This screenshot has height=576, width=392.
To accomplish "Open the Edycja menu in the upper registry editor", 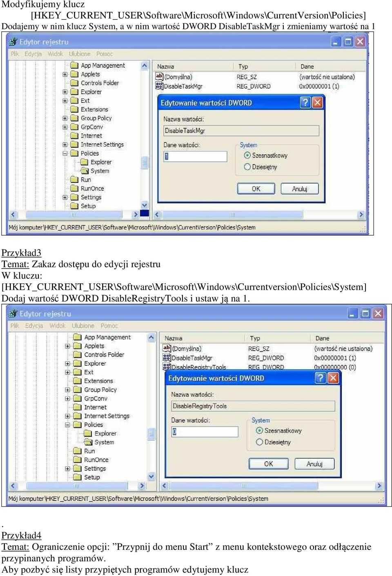I will click(33, 54).
